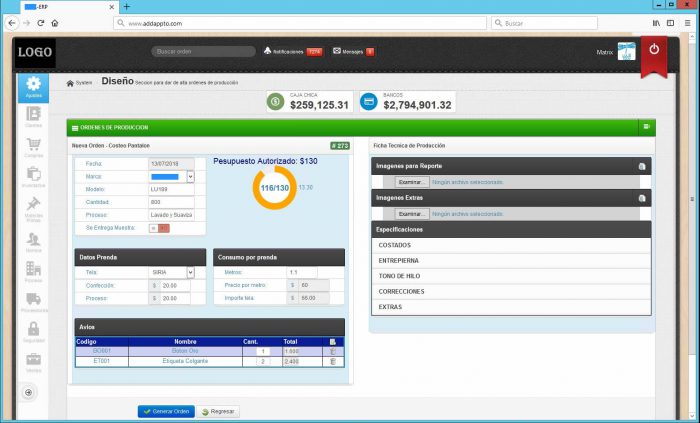Delete the Etiqueta Colgante row
The image size is (700, 423).
pyautogui.click(x=333, y=361)
